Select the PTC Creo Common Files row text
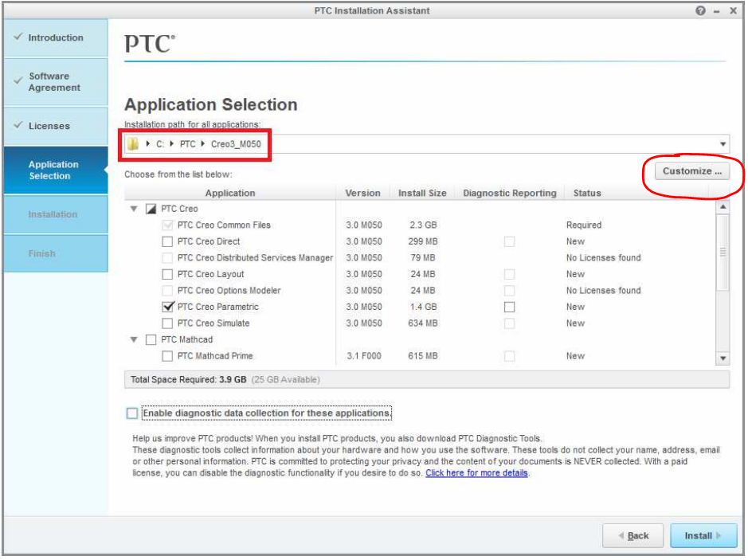 coord(224,225)
